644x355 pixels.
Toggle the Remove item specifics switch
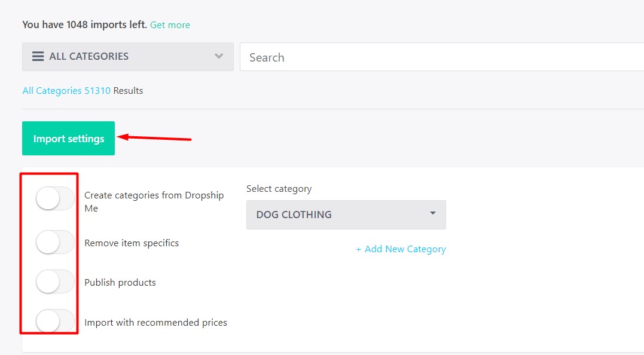pyautogui.click(x=55, y=243)
